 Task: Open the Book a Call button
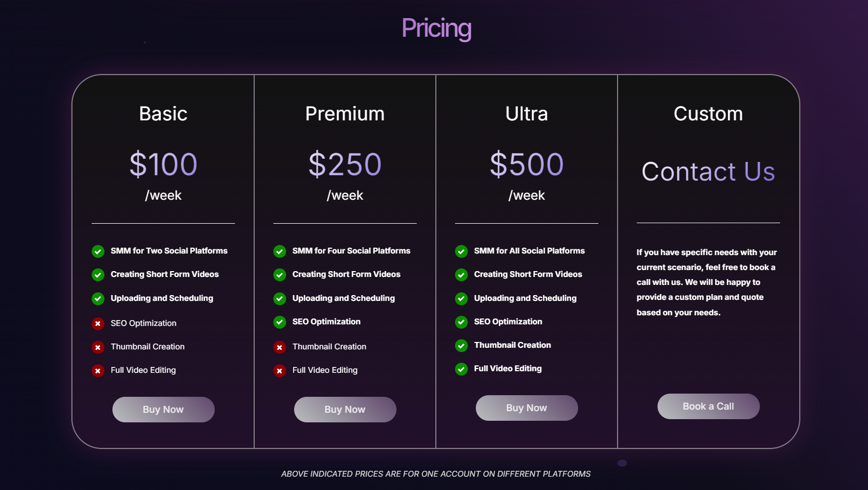pos(708,406)
